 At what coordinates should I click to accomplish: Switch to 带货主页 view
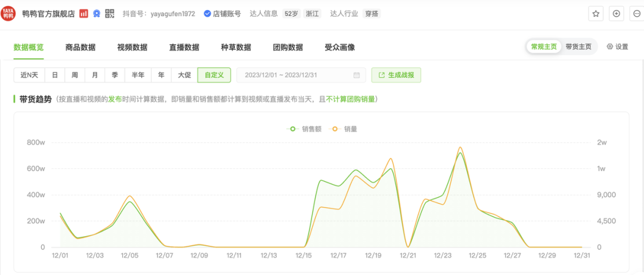point(578,47)
